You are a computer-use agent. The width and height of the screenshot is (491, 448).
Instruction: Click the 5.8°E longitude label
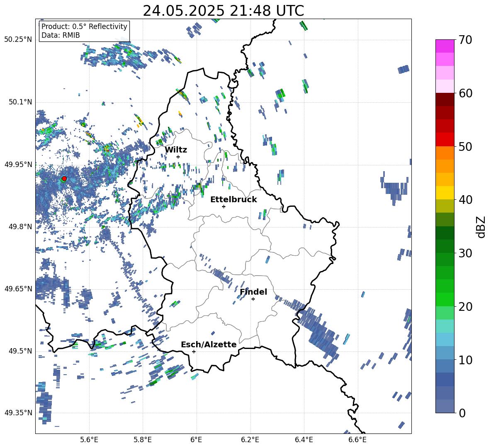tap(143, 440)
